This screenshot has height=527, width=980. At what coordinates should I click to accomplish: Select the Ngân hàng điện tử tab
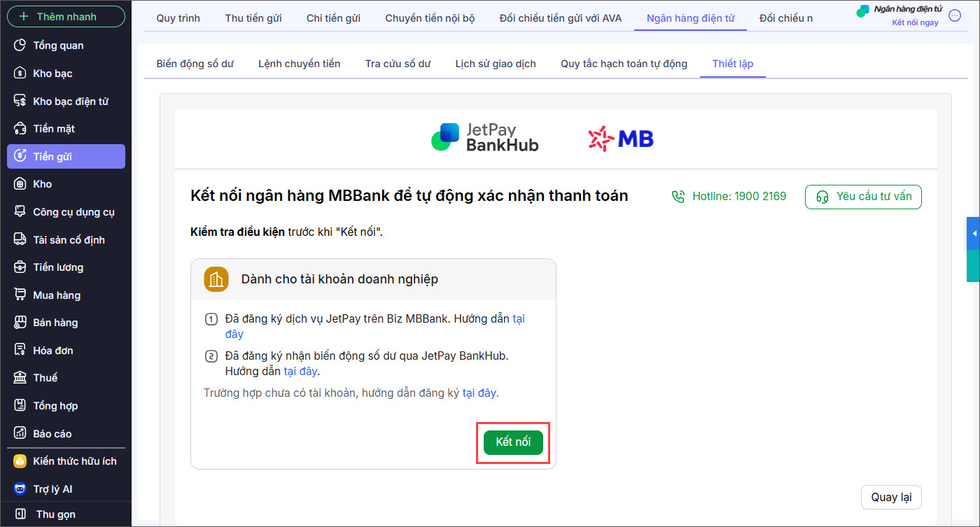[x=691, y=18]
